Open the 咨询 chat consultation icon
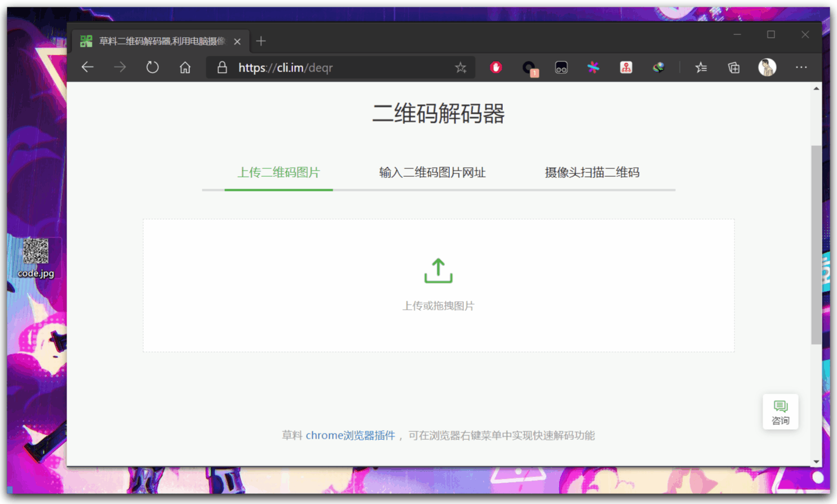Screen dimensions: 837x504 point(780,411)
